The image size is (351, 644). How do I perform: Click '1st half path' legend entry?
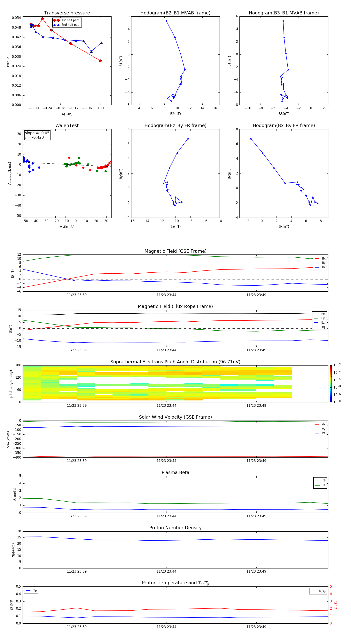pos(67,20)
